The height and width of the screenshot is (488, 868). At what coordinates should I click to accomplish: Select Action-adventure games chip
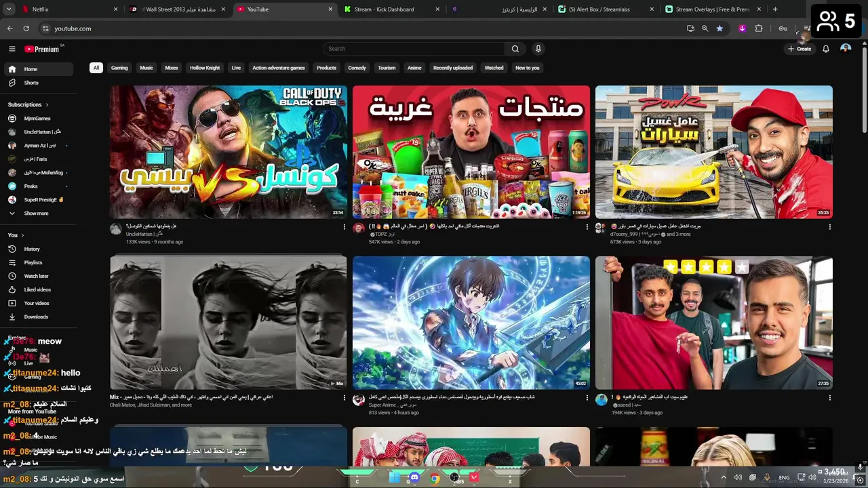[279, 68]
